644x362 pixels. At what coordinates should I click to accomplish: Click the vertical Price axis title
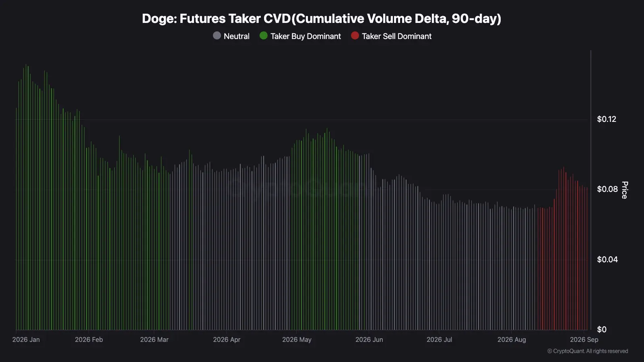click(625, 190)
